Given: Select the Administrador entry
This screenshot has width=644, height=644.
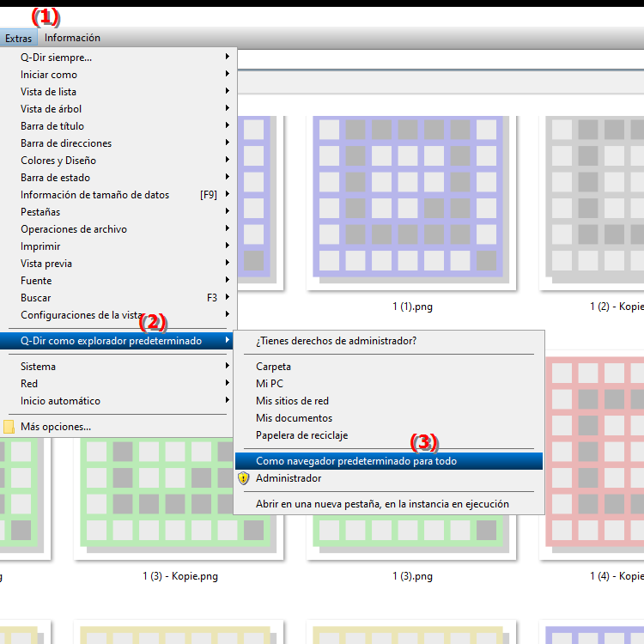Looking at the screenshot, I should click(x=389, y=478).
